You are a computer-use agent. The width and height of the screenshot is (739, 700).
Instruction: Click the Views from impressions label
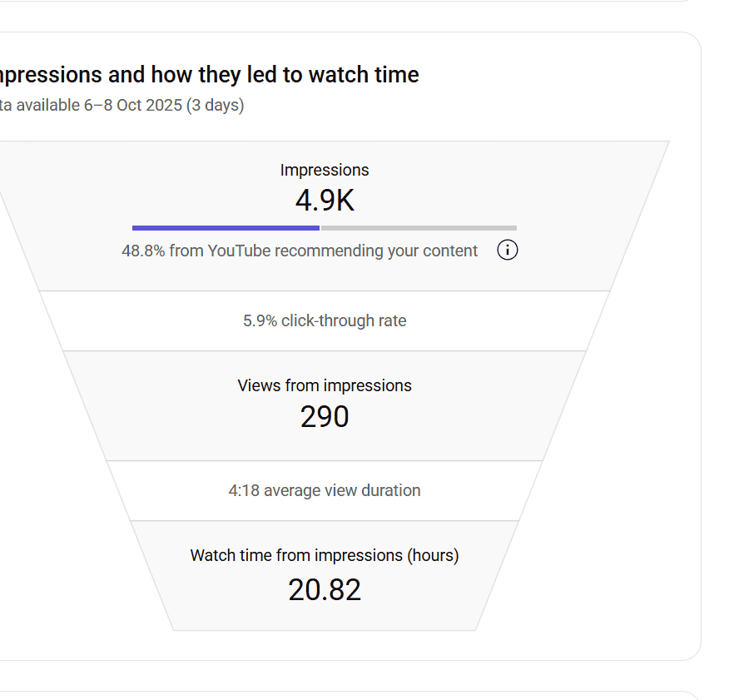click(325, 385)
